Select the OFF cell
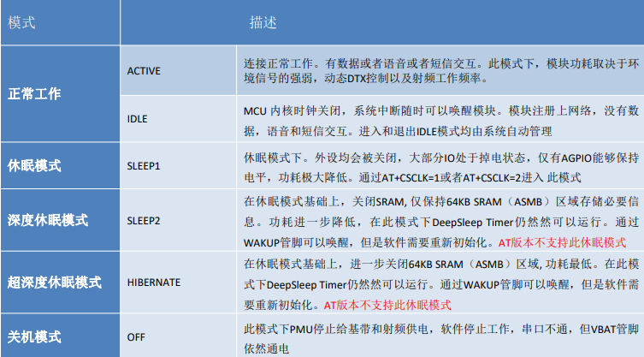The height and width of the screenshot is (357, 644). pos(178,336)
